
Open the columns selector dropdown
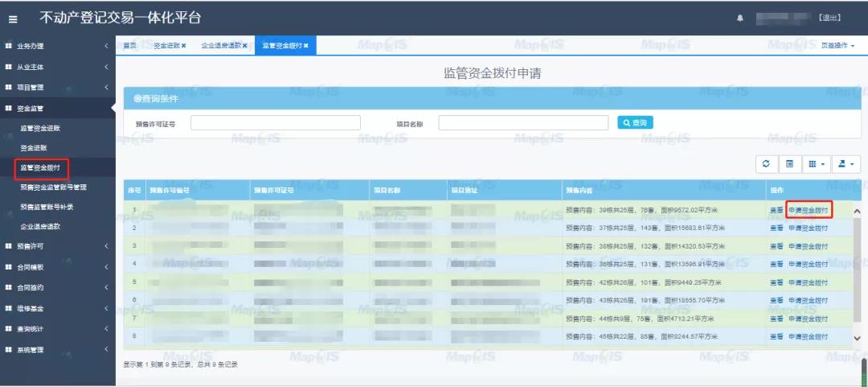816,164
